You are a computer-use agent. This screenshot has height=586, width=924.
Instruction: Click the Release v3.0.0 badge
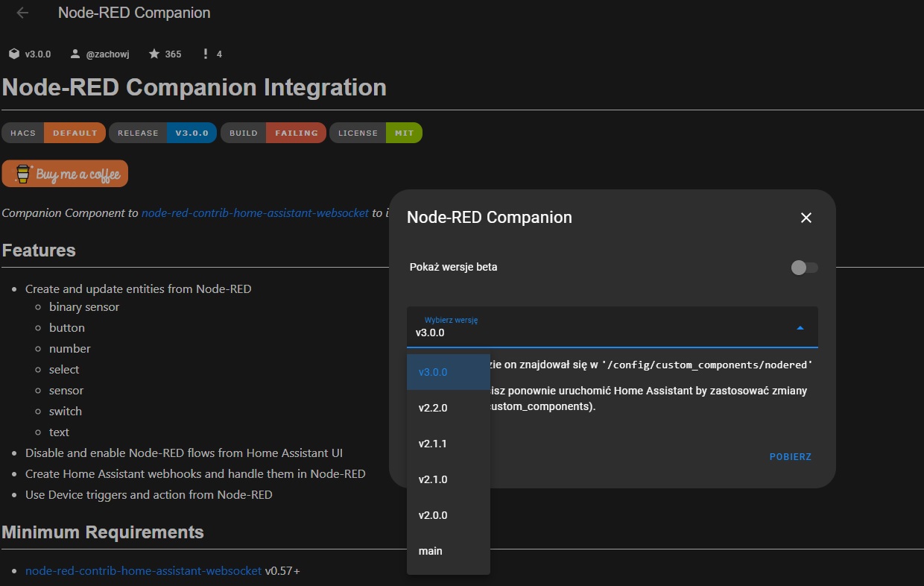point(162,133)
